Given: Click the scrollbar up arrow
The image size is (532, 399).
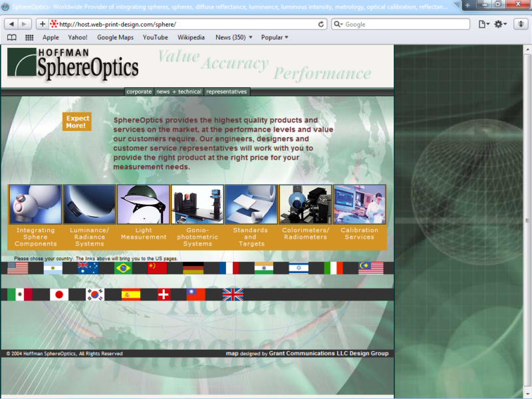Looking at the screenshot, I should coord(527,50).
